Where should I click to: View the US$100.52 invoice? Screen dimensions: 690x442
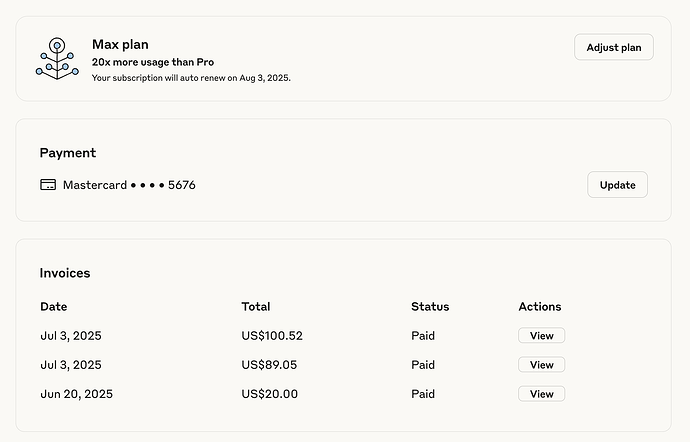541,335
